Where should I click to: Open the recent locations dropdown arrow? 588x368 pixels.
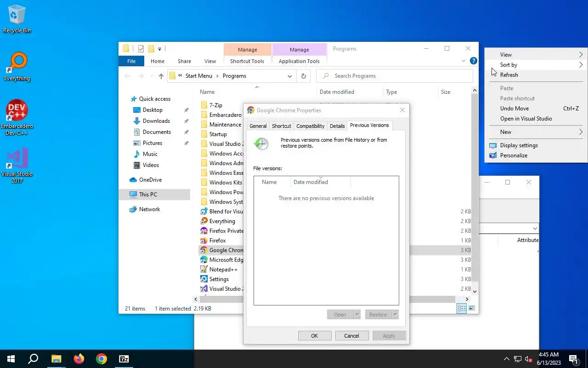point(152,76)
